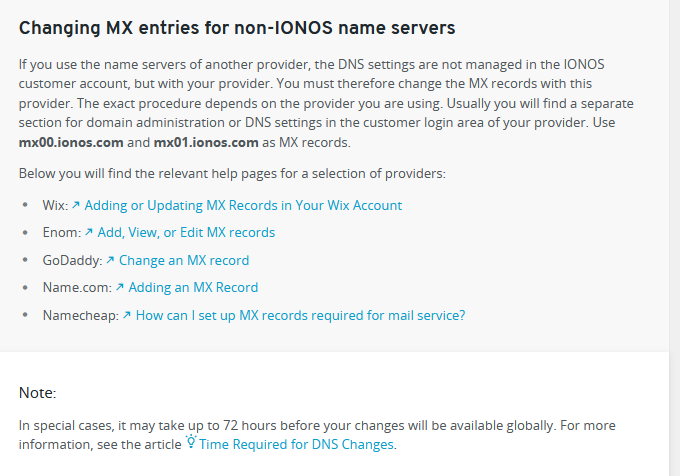Click the 'Below you will find' sentence
This screenshot has width=680, height=476.
(x=232, y=174)
